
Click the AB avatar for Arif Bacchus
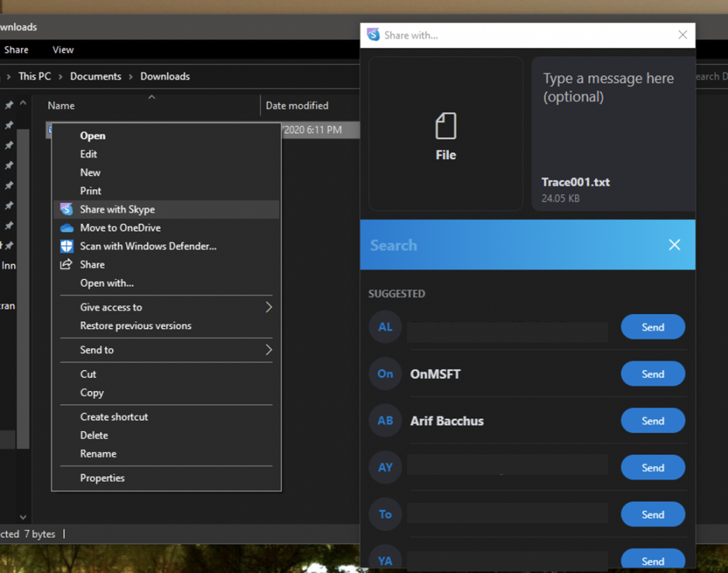tap(385, 421)
